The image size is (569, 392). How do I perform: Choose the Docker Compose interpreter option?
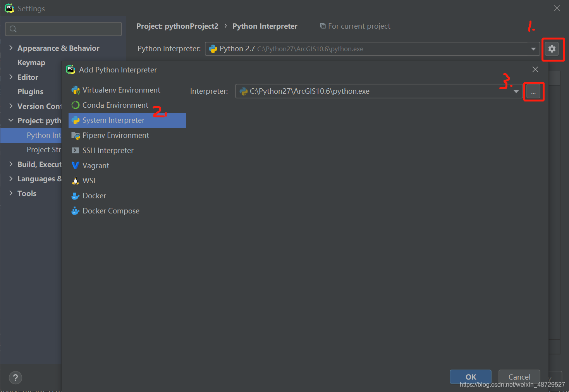(x=111, y=211)
